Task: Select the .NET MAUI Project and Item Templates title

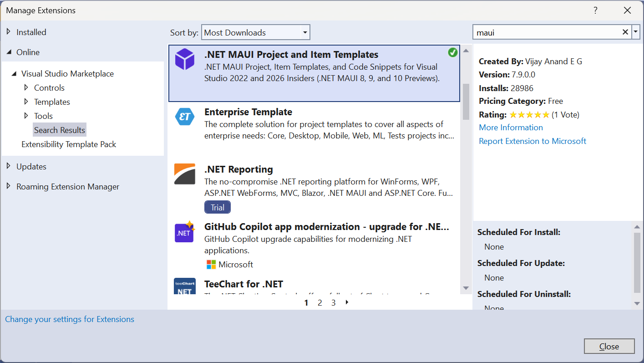Action: (x=291, y=55)
